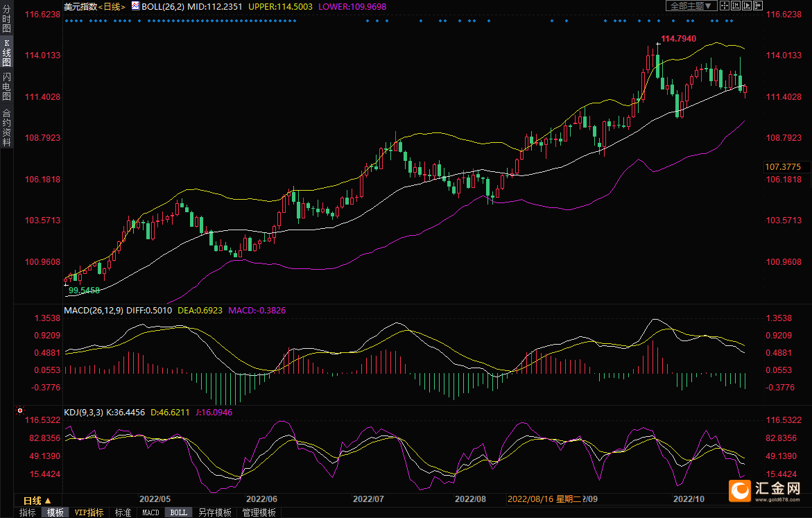Viewport: 812px width, 518px height.
Task: Click the chart playback icon
Action: click(x=747, y=6)
